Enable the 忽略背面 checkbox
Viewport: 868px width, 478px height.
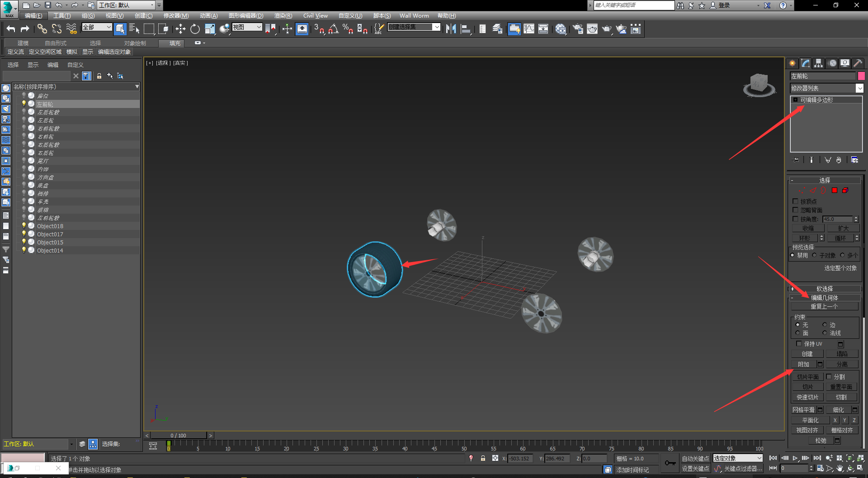pos(796,210)
